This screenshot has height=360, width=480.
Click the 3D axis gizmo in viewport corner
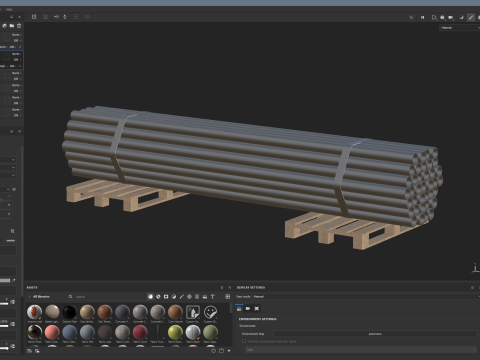coord(475,269)
